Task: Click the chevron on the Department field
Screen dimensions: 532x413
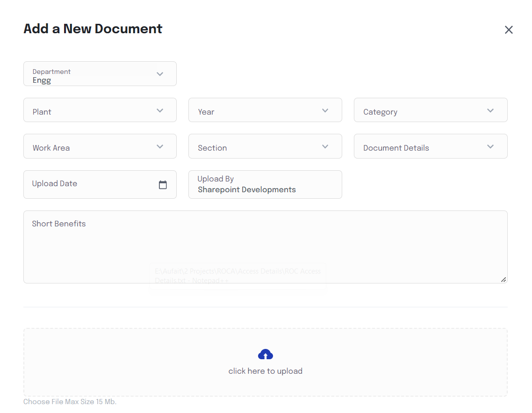Action: [x=159, y=74]
